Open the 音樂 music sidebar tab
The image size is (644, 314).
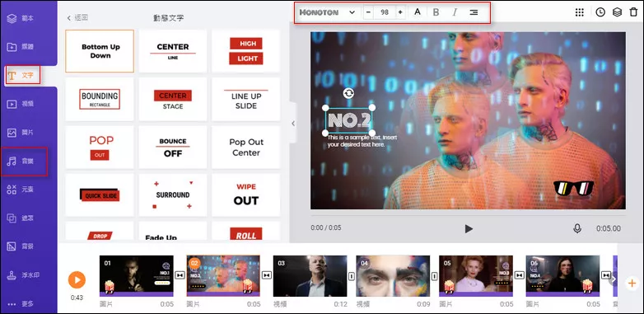click(x=21, y=161)
